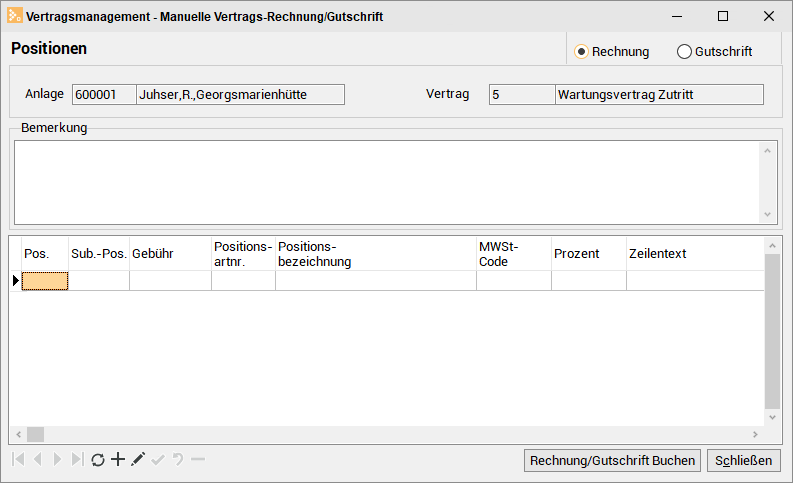
Task: Select the Gutschrift radio option
Action: (x=714, y=52)
